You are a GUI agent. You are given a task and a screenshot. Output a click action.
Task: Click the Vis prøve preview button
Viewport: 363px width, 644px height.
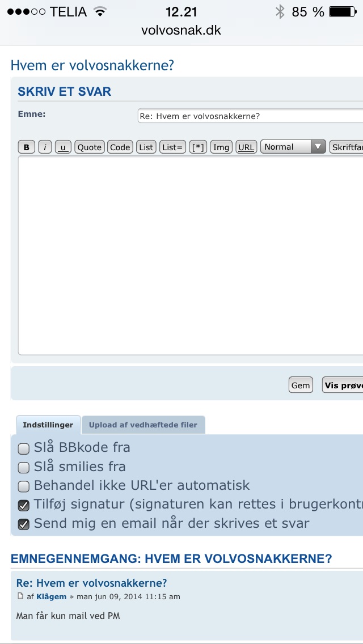tap(343, 385)
